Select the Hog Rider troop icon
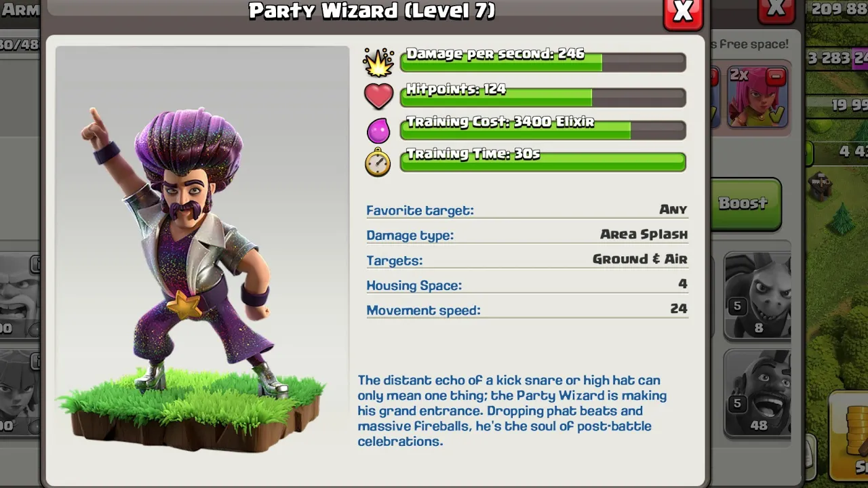Viewport: 868px width, 488px height. pos(757,393)
